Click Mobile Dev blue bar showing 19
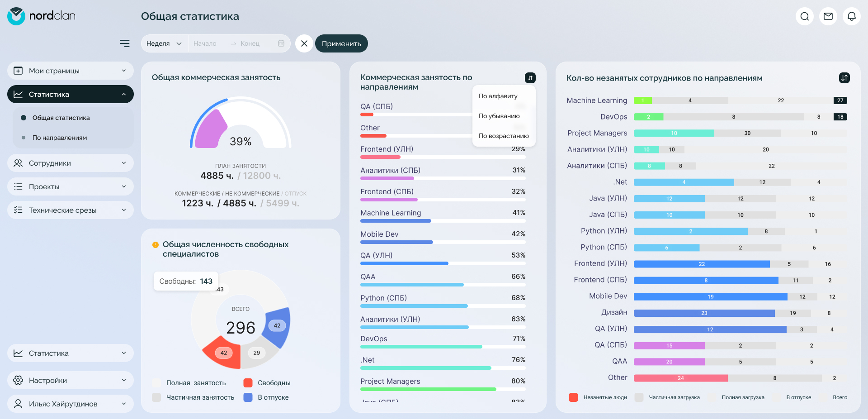 pyautogui.click(x=711, y=297)
